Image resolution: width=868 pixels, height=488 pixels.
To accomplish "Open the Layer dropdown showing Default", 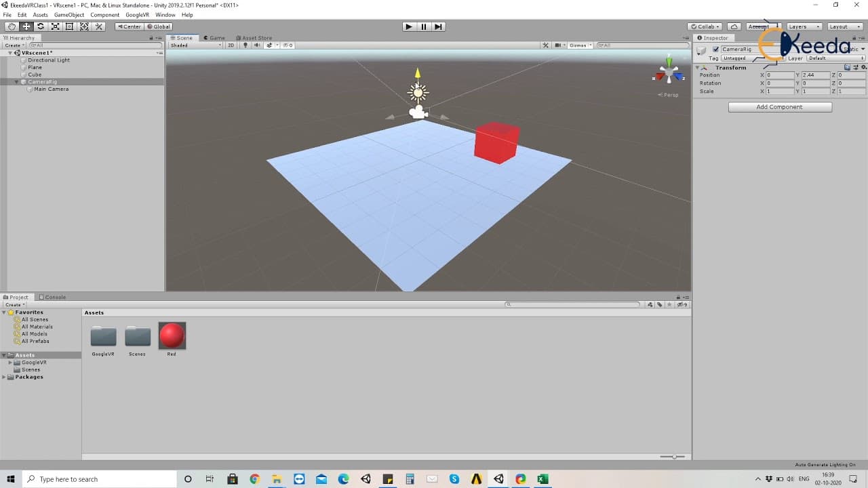I will click(835, 58).
